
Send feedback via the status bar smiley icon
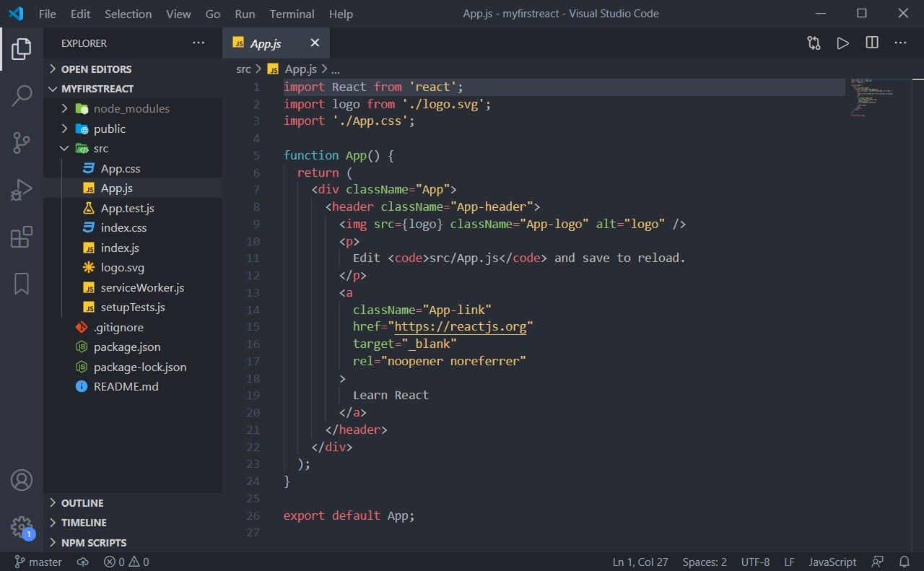[878, 562]
